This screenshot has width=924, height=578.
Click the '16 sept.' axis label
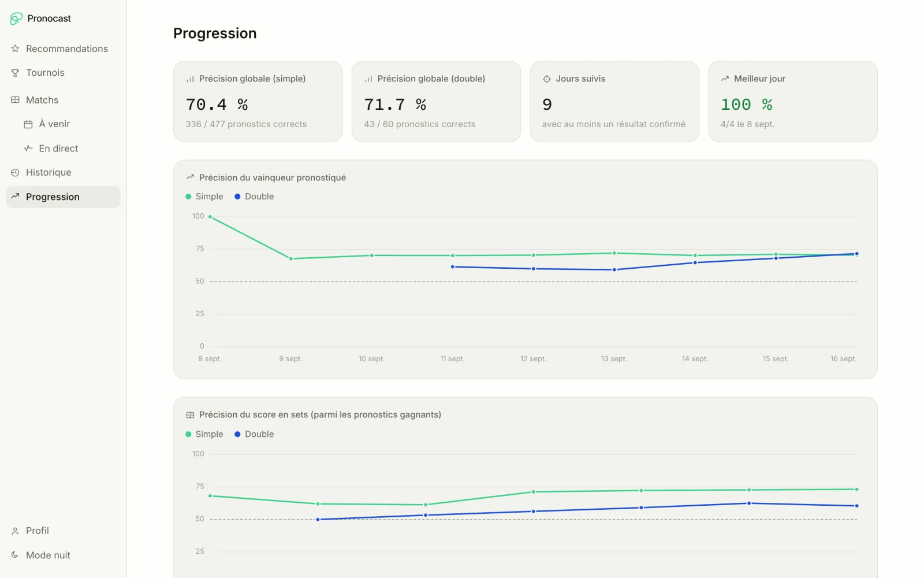pos(843,359)
